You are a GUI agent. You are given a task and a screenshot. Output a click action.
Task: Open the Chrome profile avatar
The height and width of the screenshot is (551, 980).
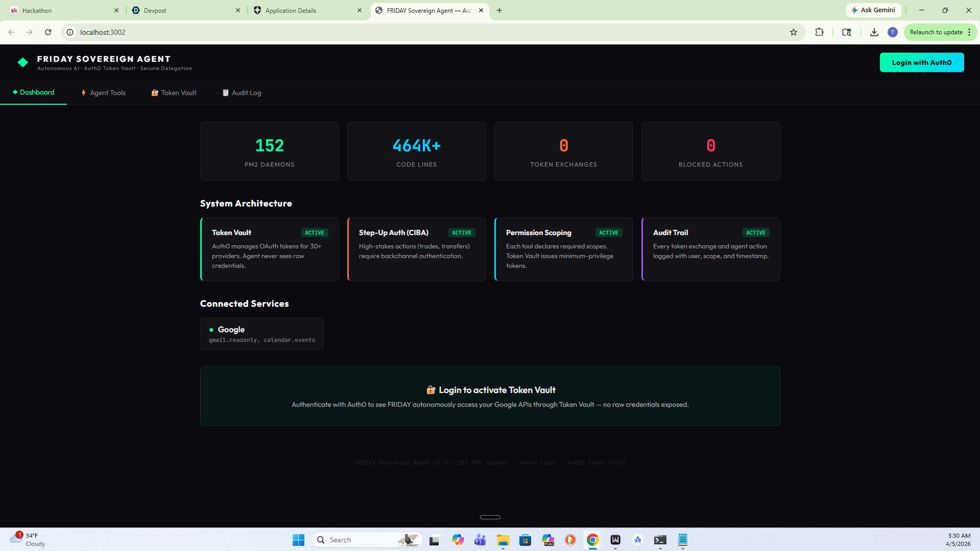[x=892, y=32]
